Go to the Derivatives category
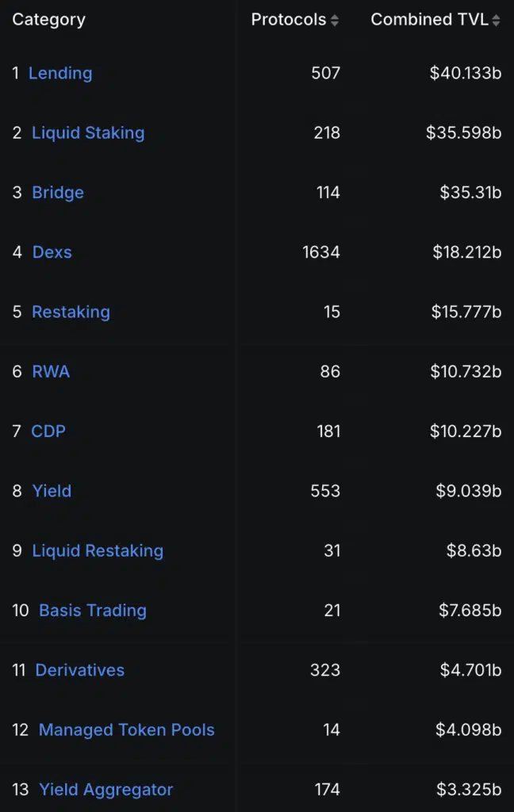 [x=80, y=670]
